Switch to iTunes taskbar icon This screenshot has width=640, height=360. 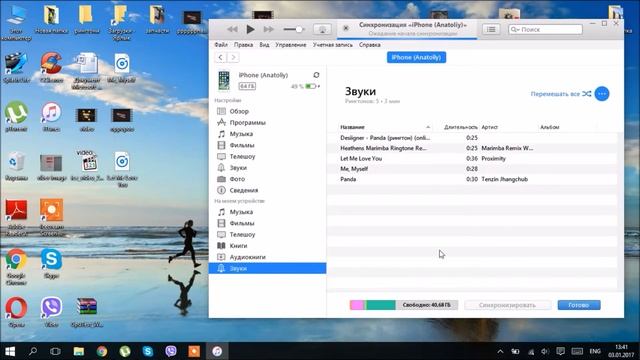217,351
